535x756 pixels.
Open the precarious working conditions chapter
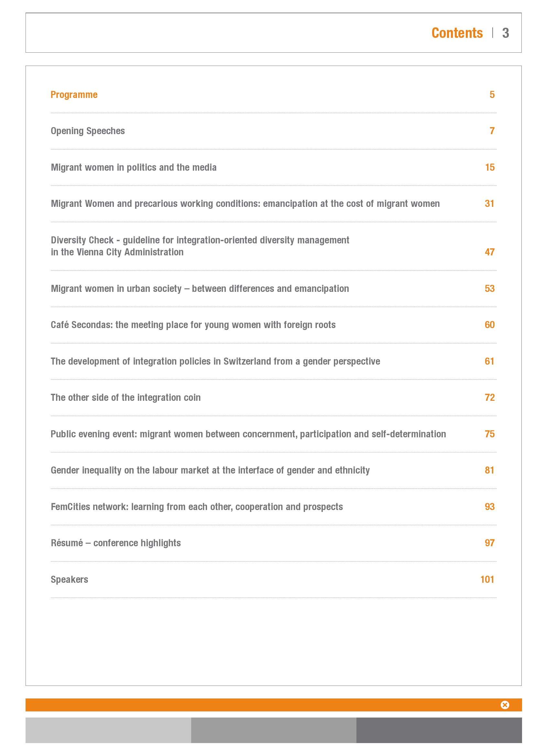tap(245, 204)
